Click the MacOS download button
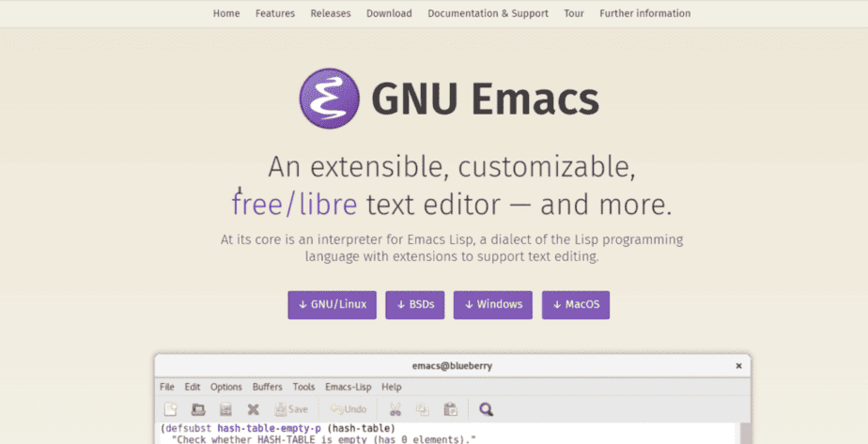The width and height of the screenshot is (868, 444). click(x=576, y=305)
